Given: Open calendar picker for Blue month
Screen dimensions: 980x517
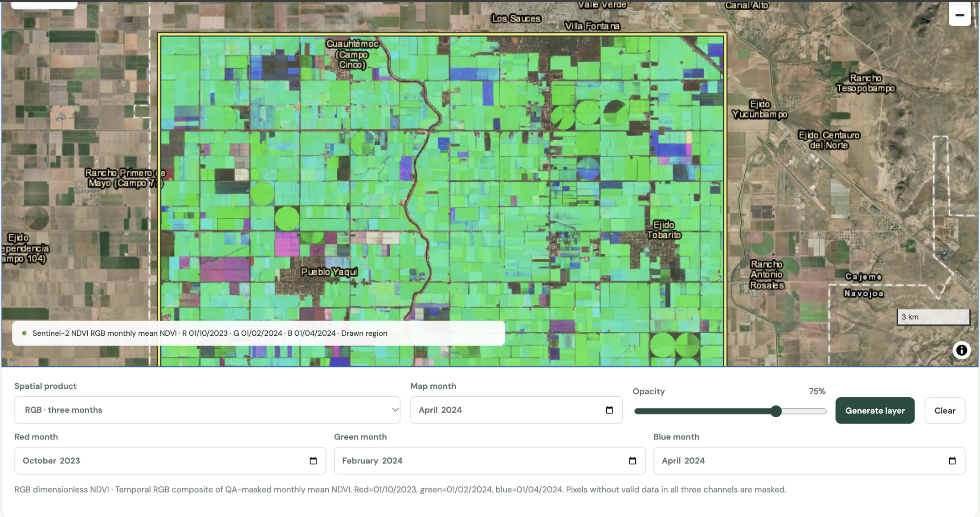Looking at the screenshot, I should click(x=952, y=460).
